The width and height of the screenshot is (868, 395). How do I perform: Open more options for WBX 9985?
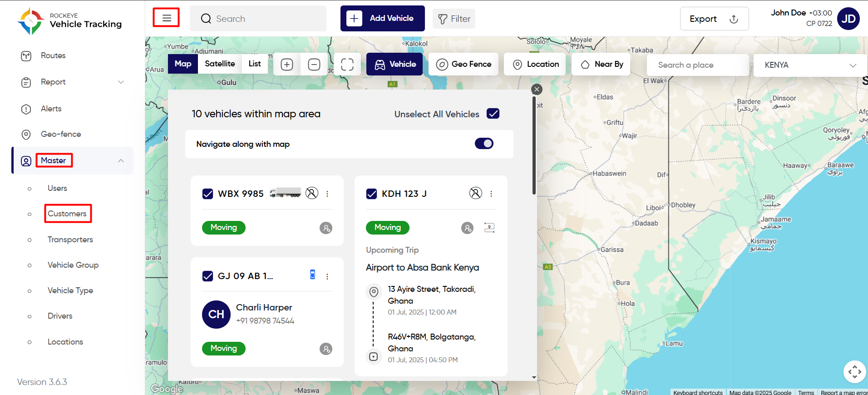point(327,194)
